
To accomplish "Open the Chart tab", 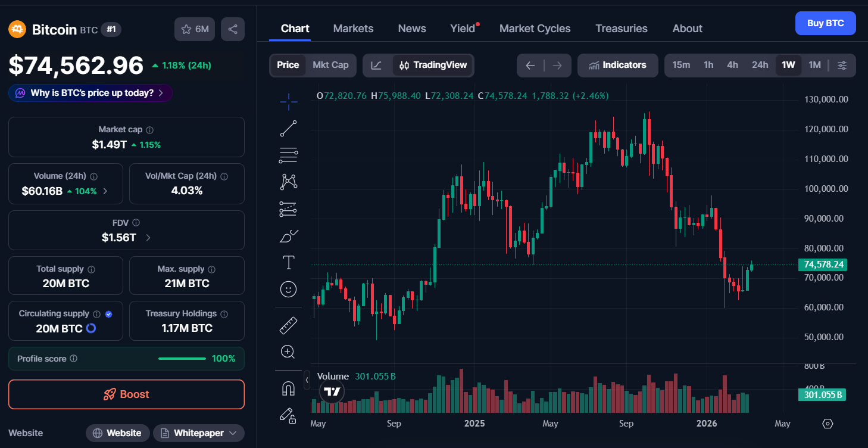I will coord(295,29).
